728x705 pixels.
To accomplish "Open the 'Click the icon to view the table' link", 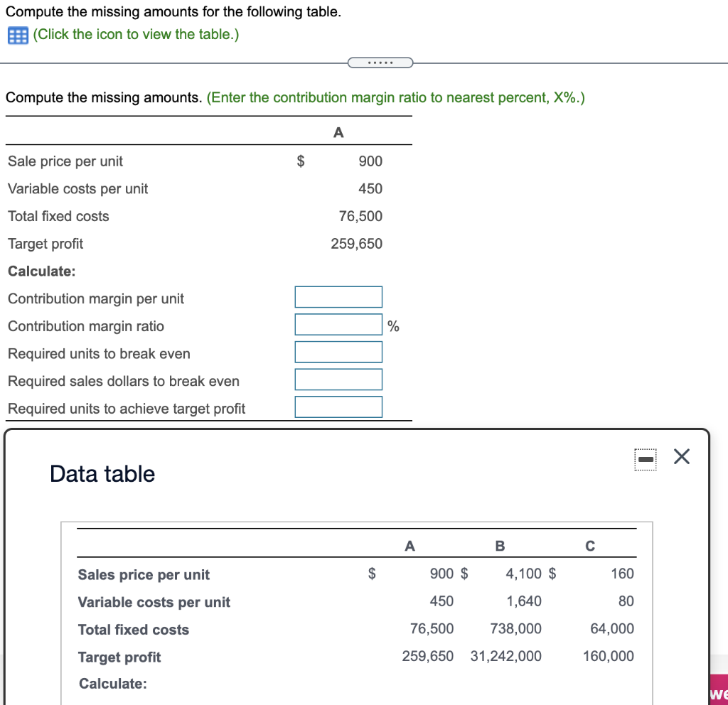I will 136,34.
